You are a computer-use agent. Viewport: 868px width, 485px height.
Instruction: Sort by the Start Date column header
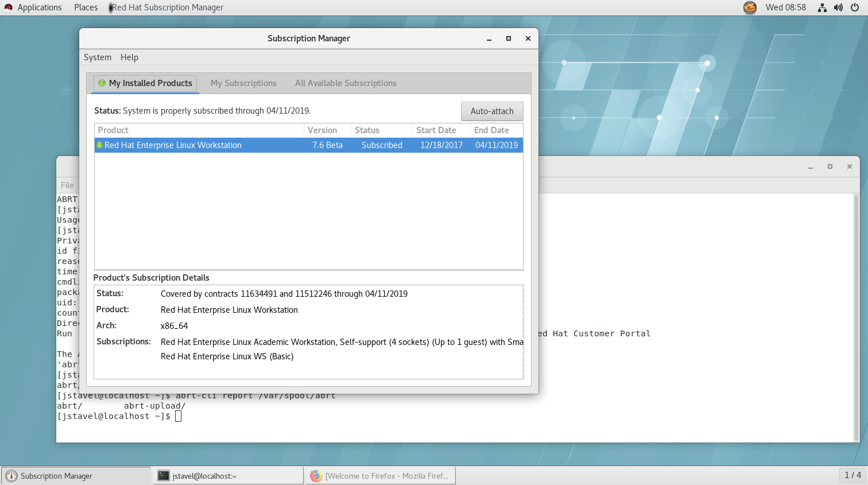(x=441, y=130)
